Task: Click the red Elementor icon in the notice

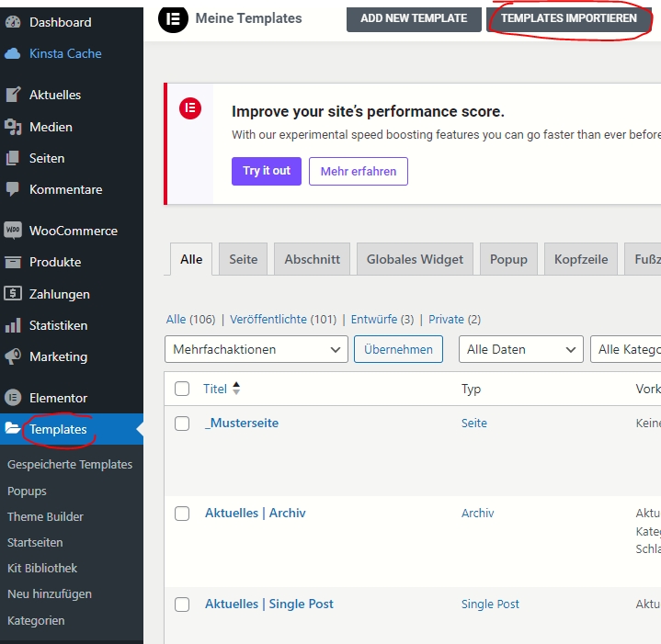Action: coord(190,108)
